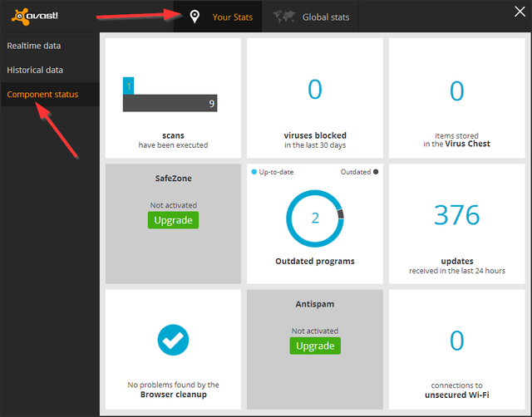Click the 'connections to unsecured Wi-Fi' label
The width and height of the screenshot is (532, 417).
pos(456,390)
